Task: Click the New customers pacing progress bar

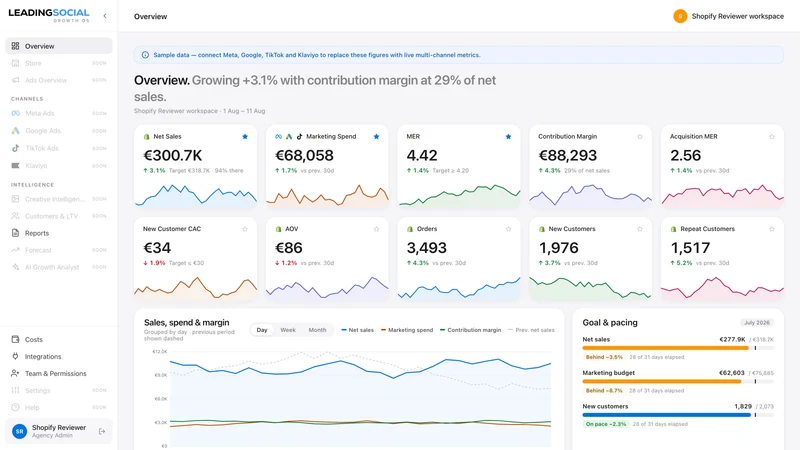Action: 678,415
